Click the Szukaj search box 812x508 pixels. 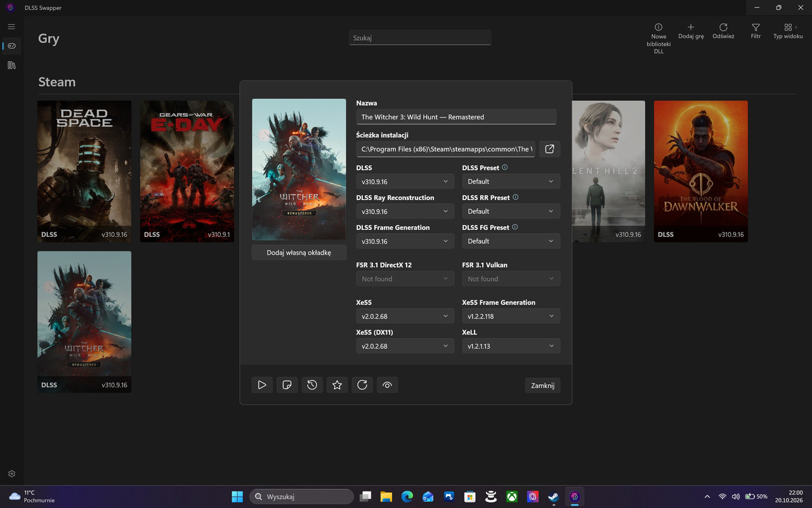click(x=420, y=38)
